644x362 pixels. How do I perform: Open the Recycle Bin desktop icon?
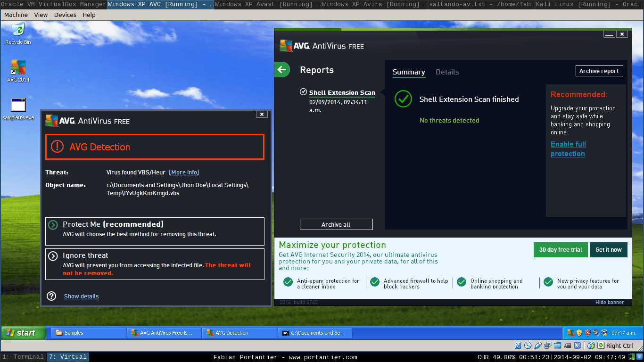click(18, 33)
